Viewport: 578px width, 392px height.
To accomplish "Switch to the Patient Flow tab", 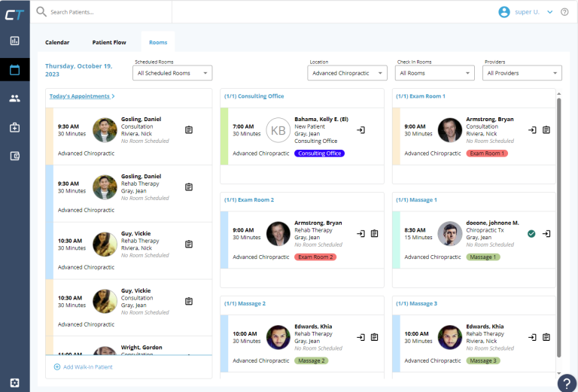I will click(x=109, y=43).
